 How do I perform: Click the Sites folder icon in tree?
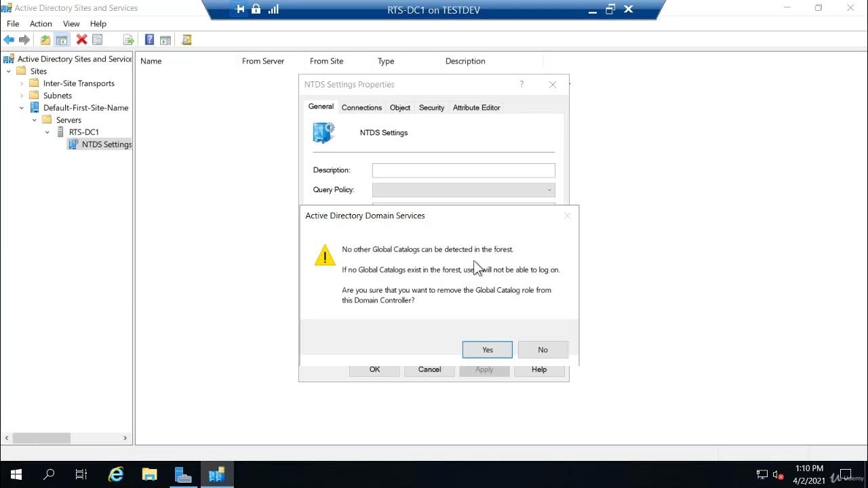point(21,71)
